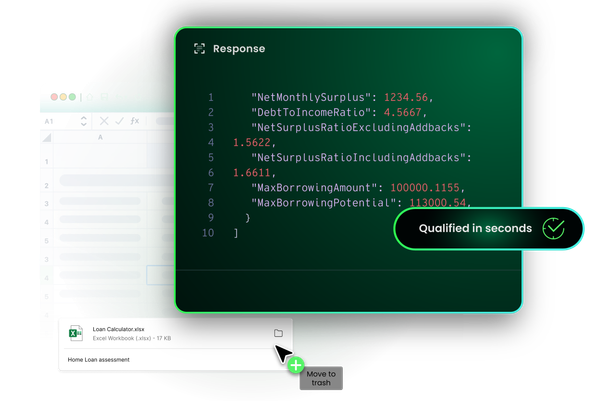Click the red close window button
The image size is (600, 401).
54,97
